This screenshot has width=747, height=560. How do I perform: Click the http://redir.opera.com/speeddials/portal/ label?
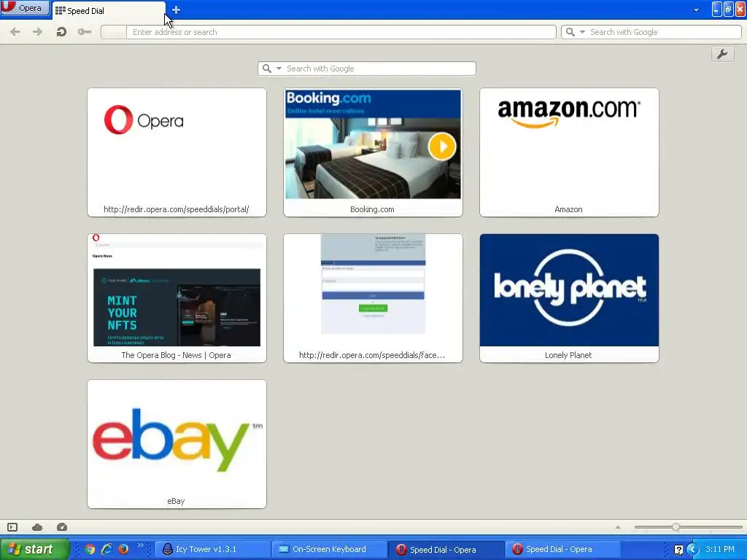pyautogui.click(x=177, y=209)
